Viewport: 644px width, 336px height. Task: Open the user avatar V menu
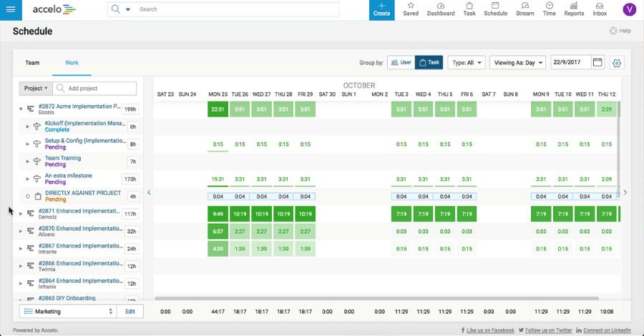point(629,9)
